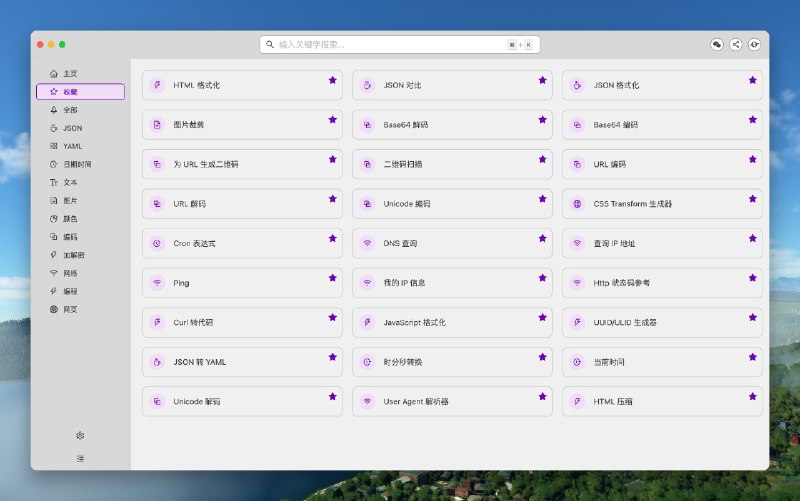Click the share icon in the top bar
Image resolution: width=800 pixels, height=501 pixels.
736,45
